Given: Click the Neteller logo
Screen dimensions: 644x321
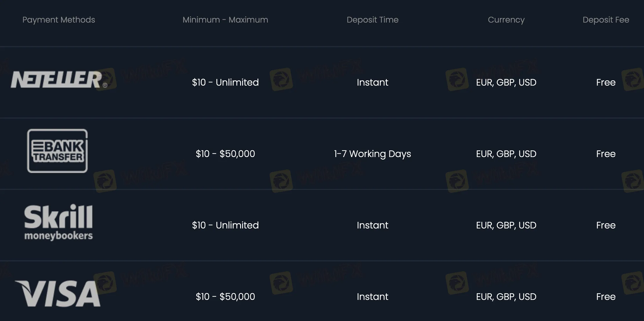Looking at the screenshot, I should (59, 80).
